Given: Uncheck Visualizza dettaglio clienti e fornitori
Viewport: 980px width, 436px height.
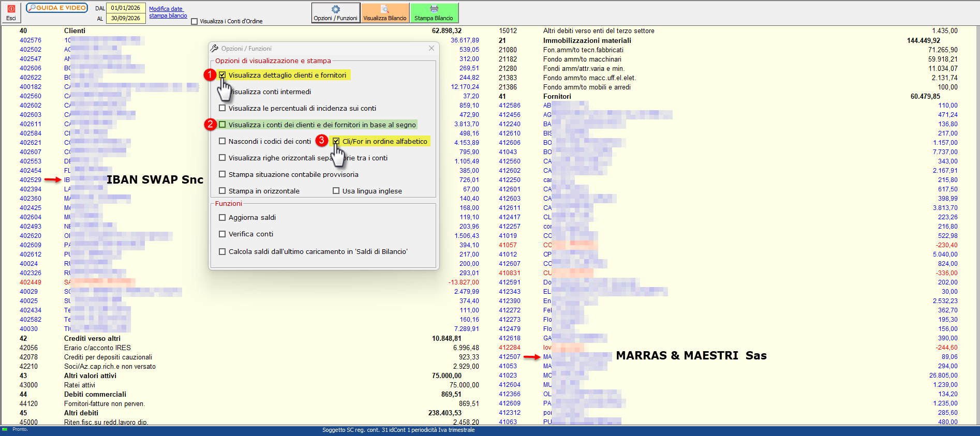Looking at the screenshot, I should (222, 75).
